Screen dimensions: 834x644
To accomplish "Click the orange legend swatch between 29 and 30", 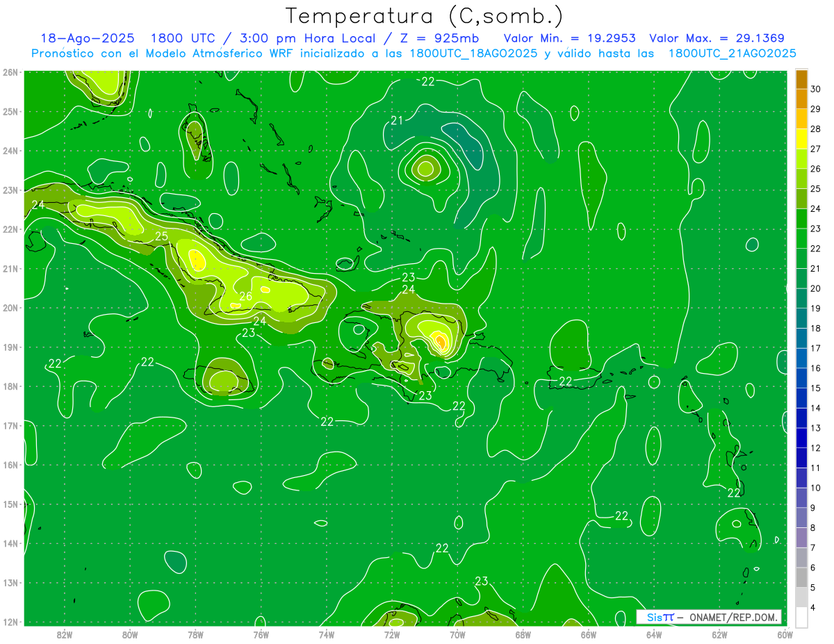I will coord(802,99).
